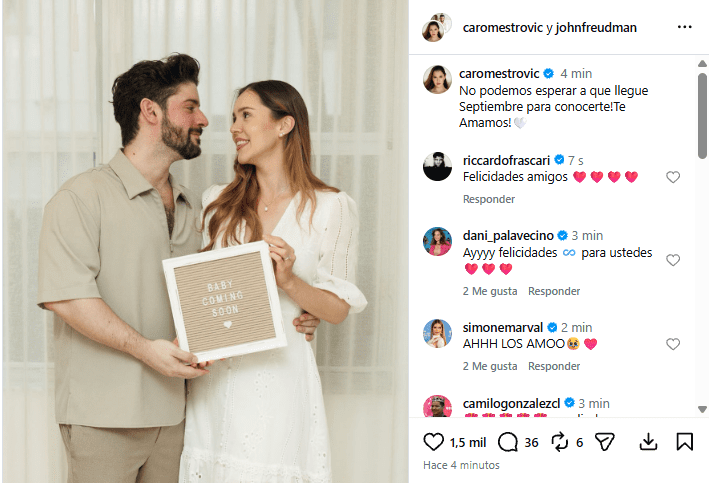
Task: Open the three-dot more options menu
Action: pos(685,27)
